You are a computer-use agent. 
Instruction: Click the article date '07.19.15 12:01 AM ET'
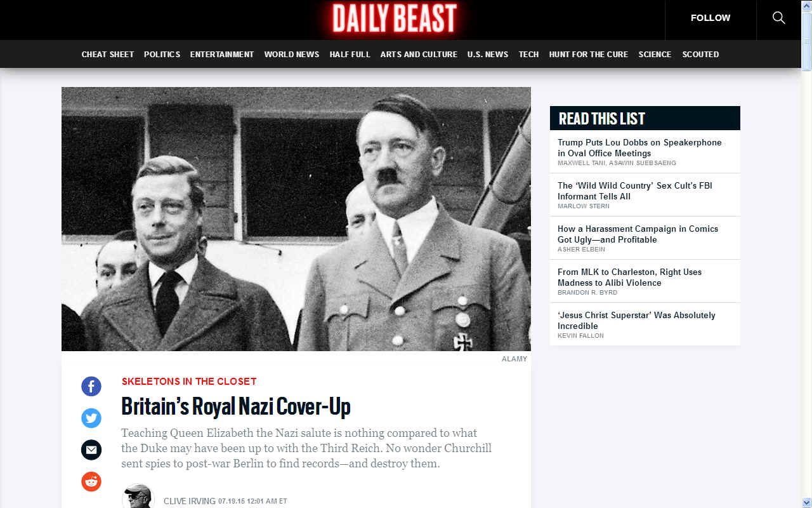tap(252, 502)
